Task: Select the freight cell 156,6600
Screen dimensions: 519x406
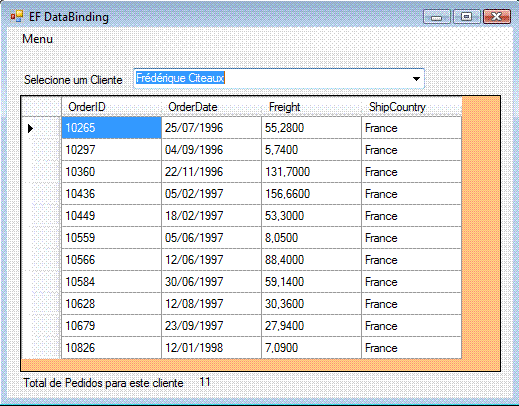Action: [311, 194]
